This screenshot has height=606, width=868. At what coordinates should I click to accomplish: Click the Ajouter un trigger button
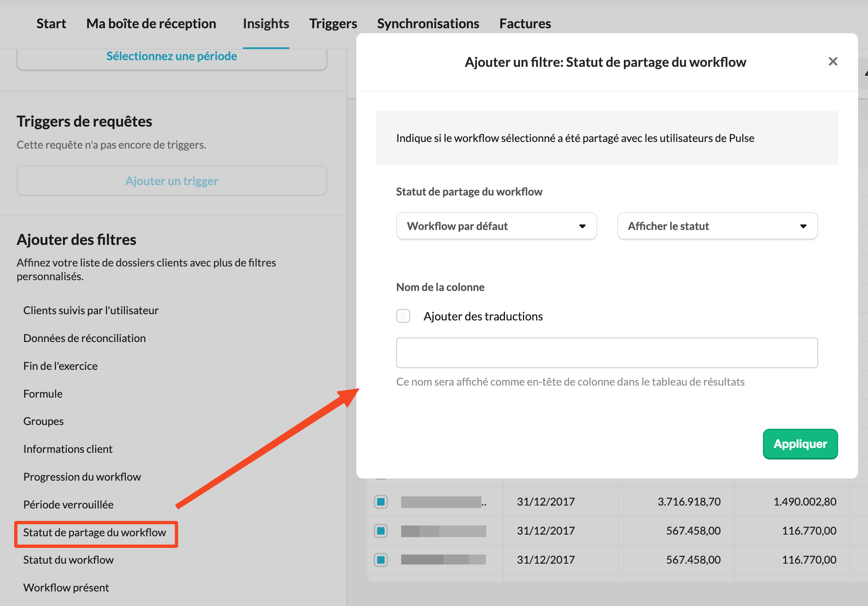tap(172, 181)
